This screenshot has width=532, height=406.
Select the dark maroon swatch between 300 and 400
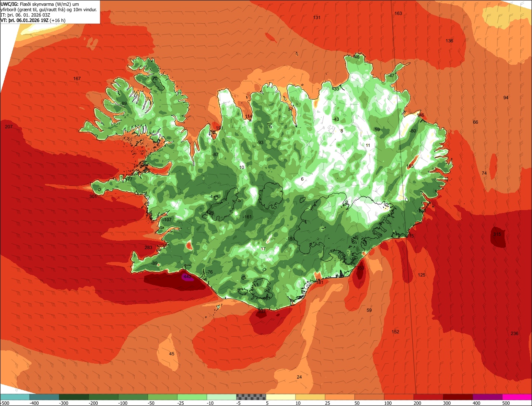(x=458, y=397)
